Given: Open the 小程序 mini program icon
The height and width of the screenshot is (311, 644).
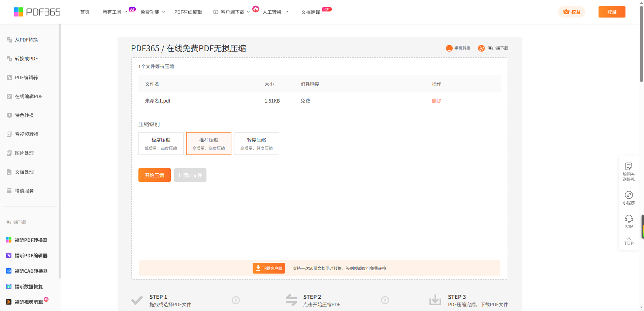Looking at the screenshot, I should pyautogui.click(x=629, y=195).
